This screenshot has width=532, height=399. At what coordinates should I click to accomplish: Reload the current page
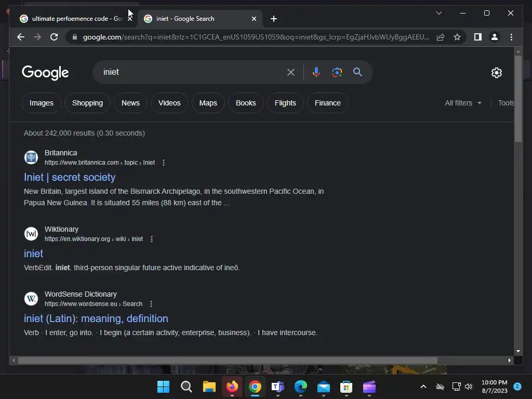(54, 37)
